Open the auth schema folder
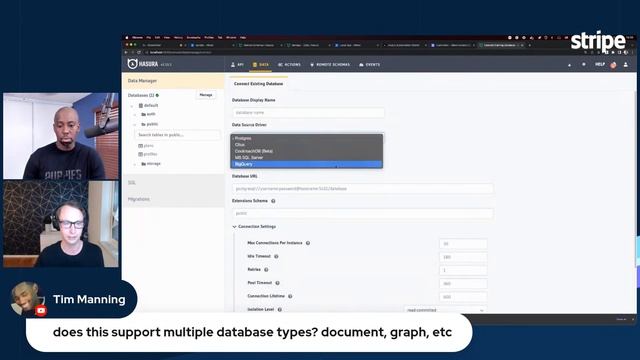The height and width of the screenshot is (360, 640). point(149,114)
